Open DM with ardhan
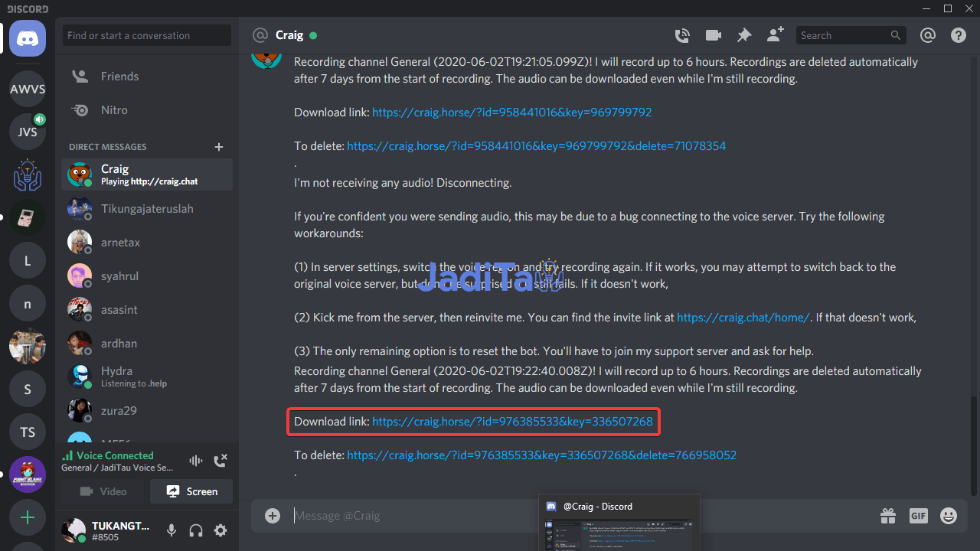The image size is (980, 551). (147, 343)
